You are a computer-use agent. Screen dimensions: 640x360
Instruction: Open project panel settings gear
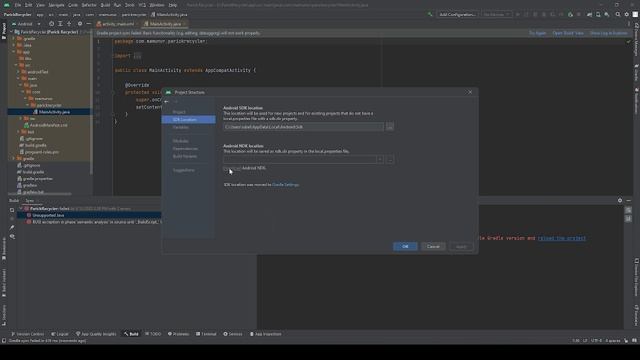(x=80, y=24)
